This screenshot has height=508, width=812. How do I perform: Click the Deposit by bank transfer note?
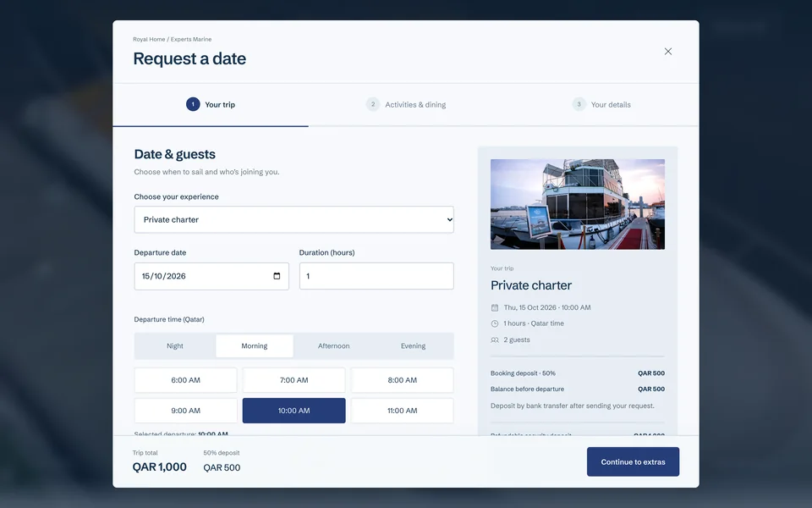click(x=573, y=406)
